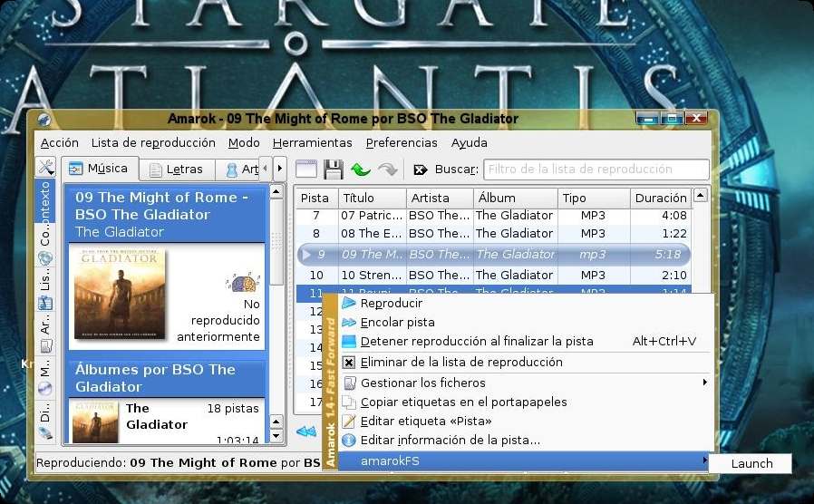This screenshot has height=504, width=814.
Task: Open the Media devices sidebar tab with CD icon
Action: click(45, 377)
